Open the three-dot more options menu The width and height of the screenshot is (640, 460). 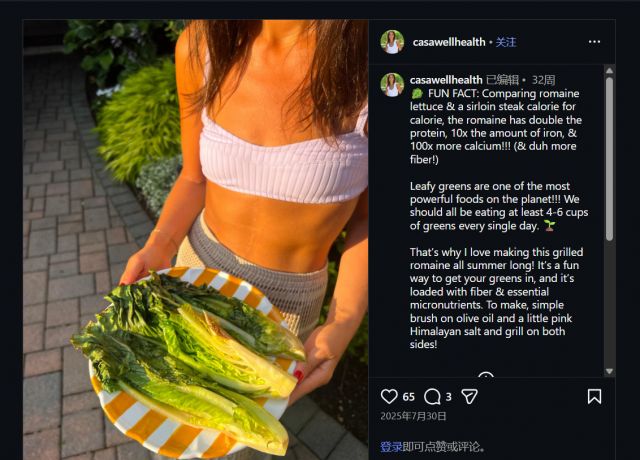coord(594,42)
